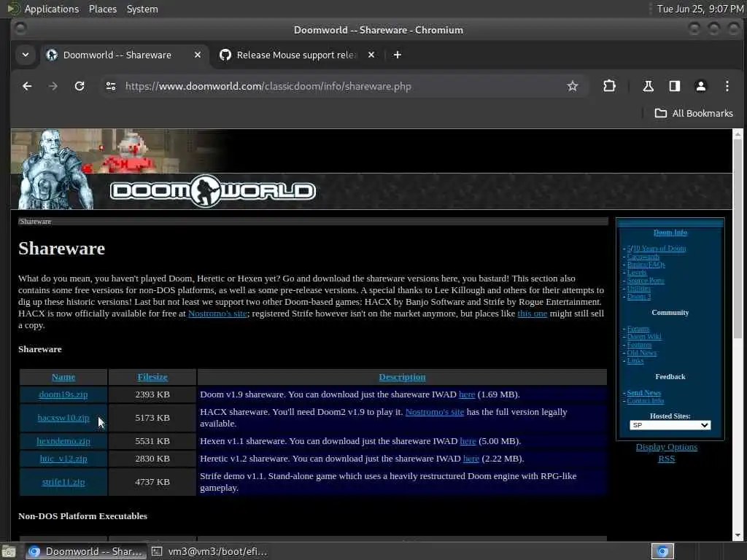Viewport: 747px width, 560px height.
Task: Download hexndemo.zip
Action: (63, 441)
